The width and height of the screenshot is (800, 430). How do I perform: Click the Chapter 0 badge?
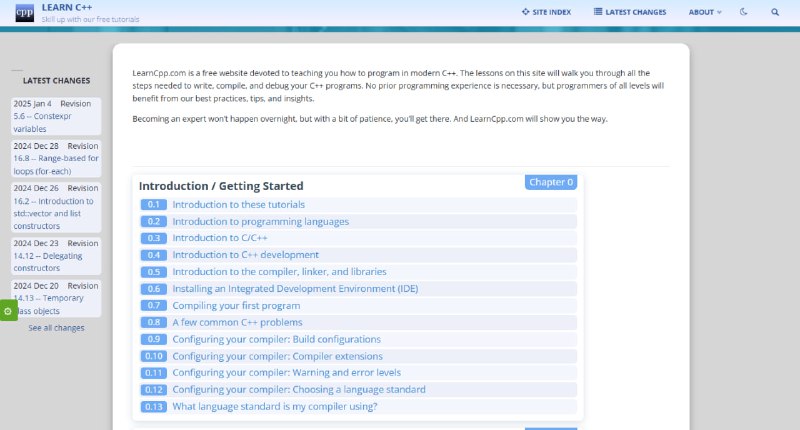click(x=551, y=182)
